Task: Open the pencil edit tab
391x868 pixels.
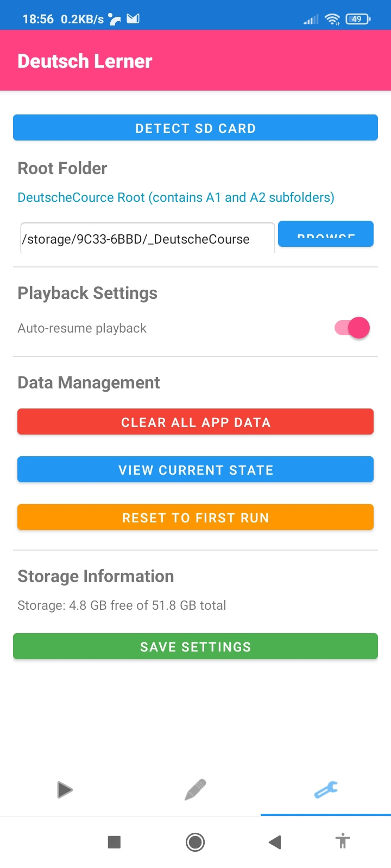Action: [195, 789]
